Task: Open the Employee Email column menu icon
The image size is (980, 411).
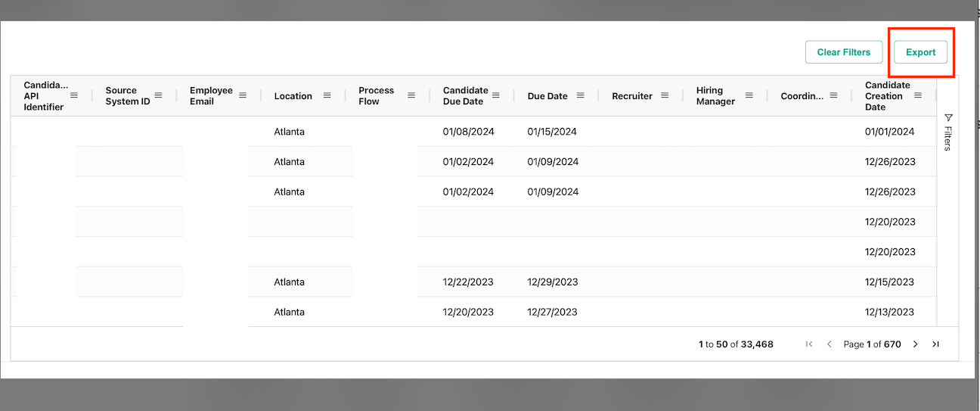Action: (243, 95)
